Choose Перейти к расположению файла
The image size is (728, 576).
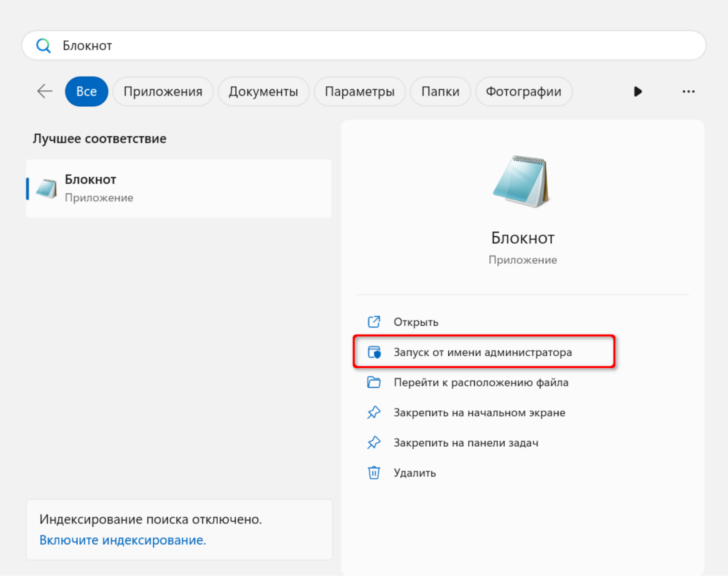click(481, 383)
